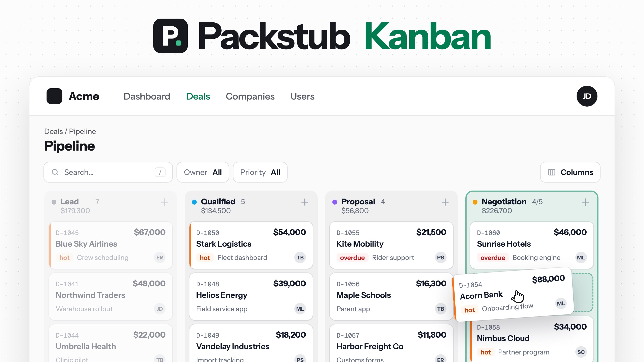This screenshot has height=362, width=644.
Task: Click the Vandelay Industries deal name
Action: point(233,346)
